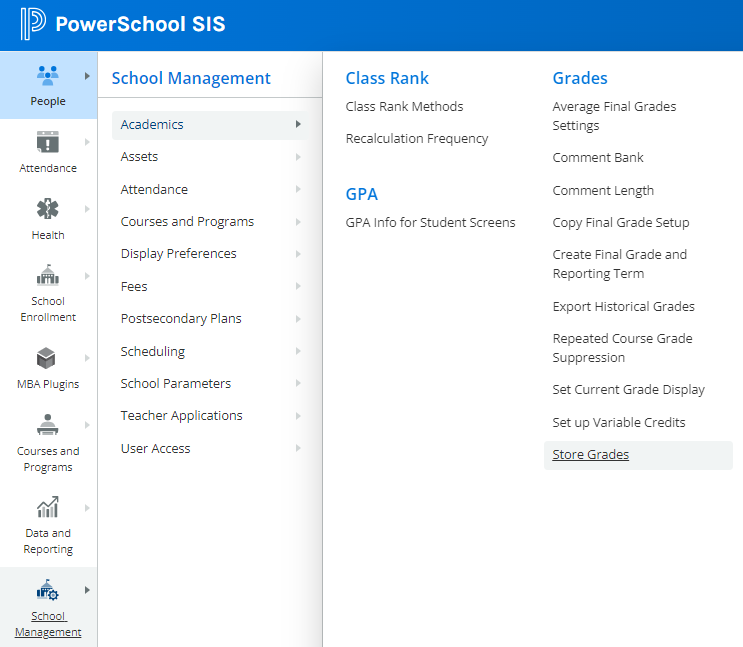The height and width of the screenshot is (647, 743).
Task: Click the School Management panel heading
Action: (x=190, y=78)
